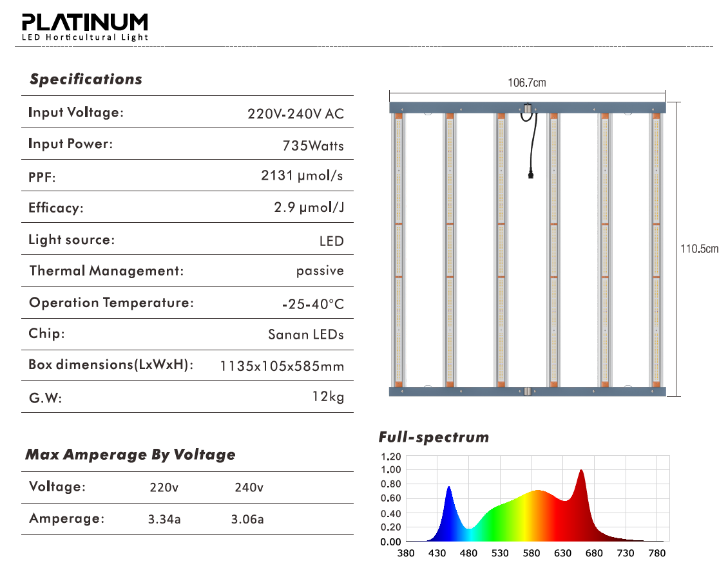Click the Specifications heading
Screen dimensions: 728x566
tap(86, 80)
